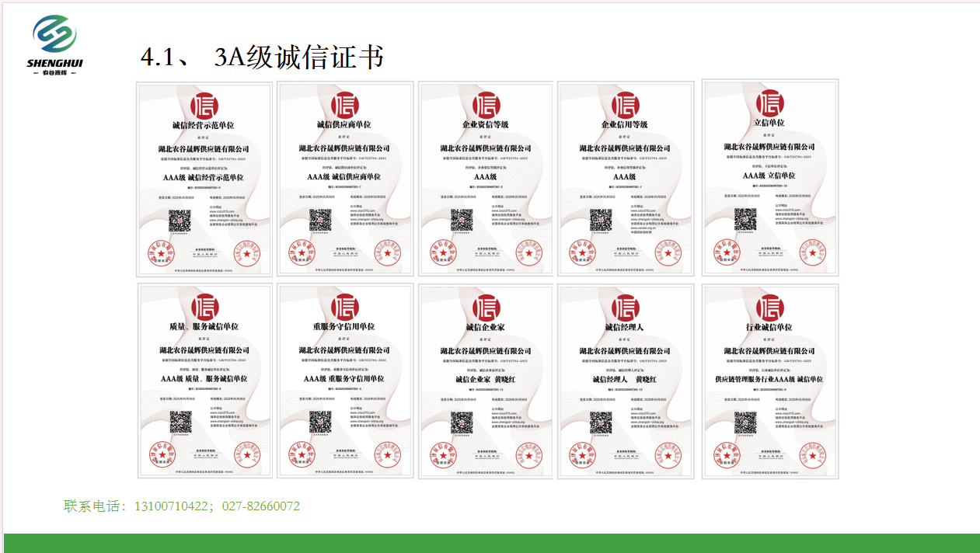Click QR code on 企业资信等级 certificate

click(x=462, y=220)
